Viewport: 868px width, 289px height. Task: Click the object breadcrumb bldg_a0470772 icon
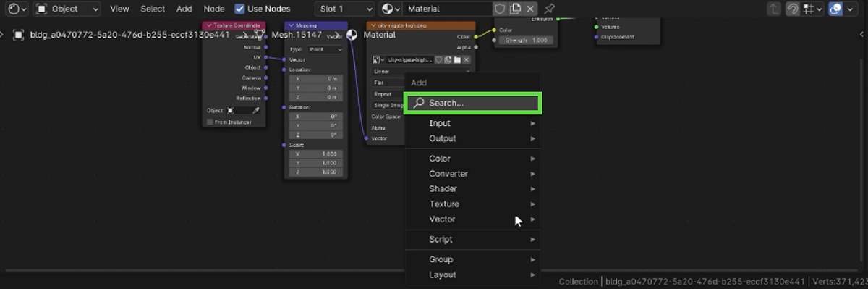coord(19,34)
